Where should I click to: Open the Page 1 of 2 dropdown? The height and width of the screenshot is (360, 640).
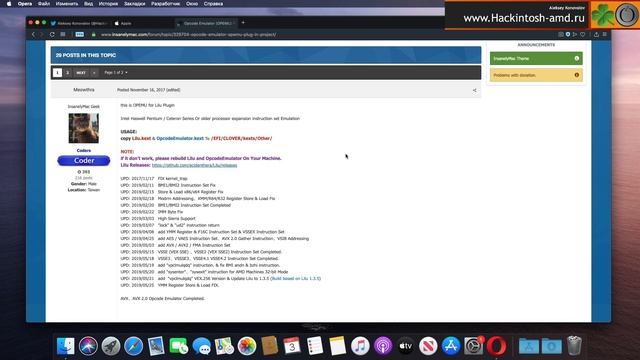(x=116, y=73)
